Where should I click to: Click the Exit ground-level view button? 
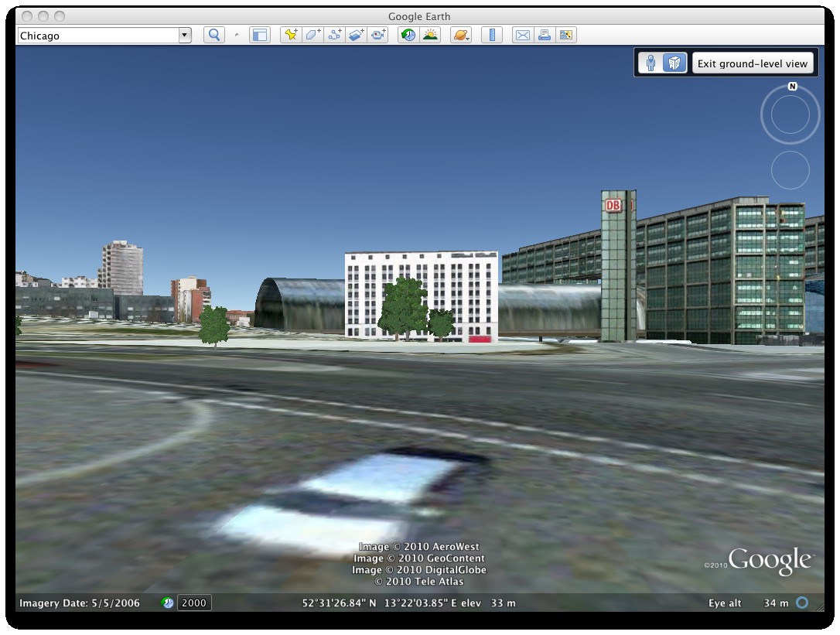[x=753, y=62]
